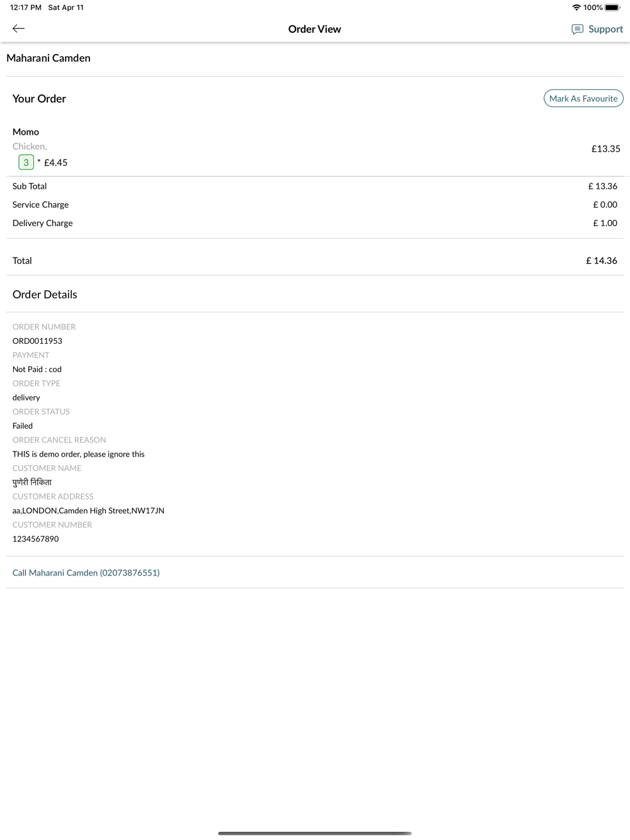
Task: Select the green quantity 3 badge
Action: (x=26, y=162)
